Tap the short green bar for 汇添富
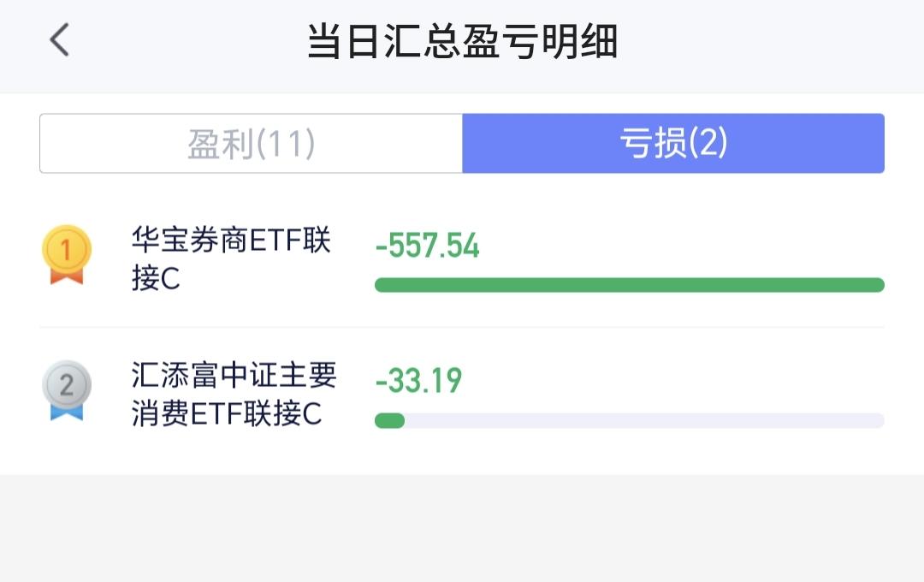Screen dimensions: 924x582 point(389,420)
